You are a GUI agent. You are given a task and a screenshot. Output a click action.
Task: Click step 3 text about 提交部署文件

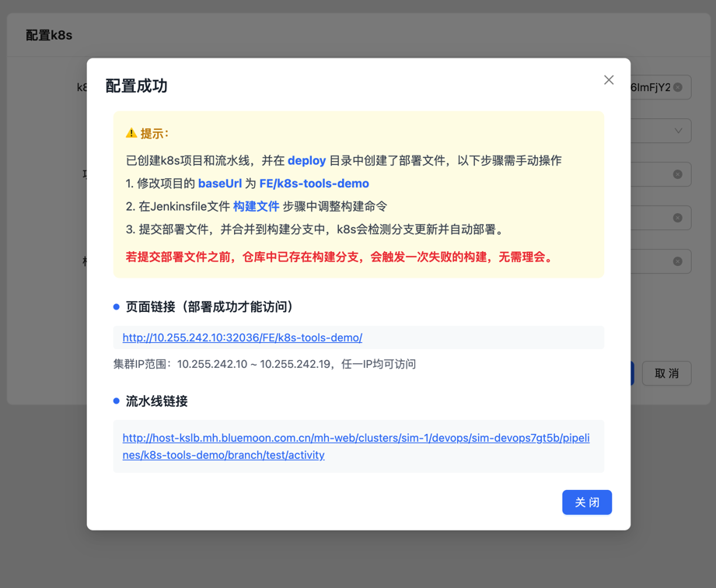pyautogui.click(x=316, y=229)
